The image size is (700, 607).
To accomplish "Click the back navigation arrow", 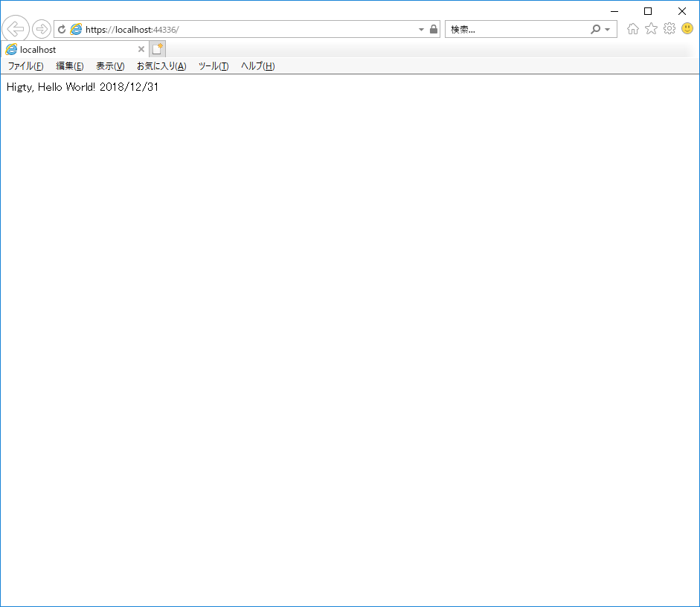I will pos(15,28).
